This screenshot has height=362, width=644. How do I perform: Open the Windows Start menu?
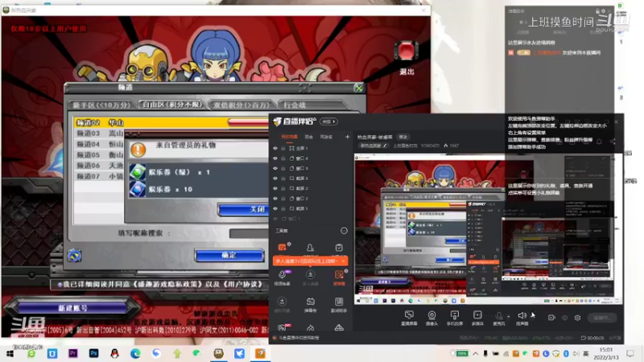coord(10,353)
